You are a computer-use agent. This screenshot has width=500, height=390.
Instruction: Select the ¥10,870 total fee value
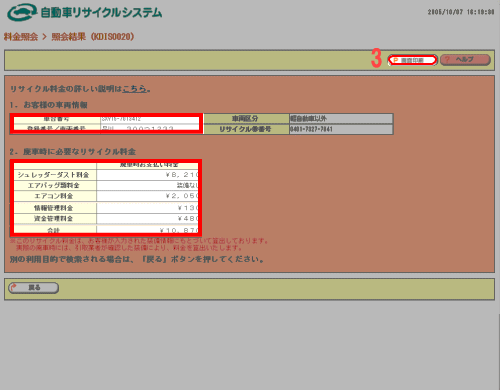click(179, 230)
